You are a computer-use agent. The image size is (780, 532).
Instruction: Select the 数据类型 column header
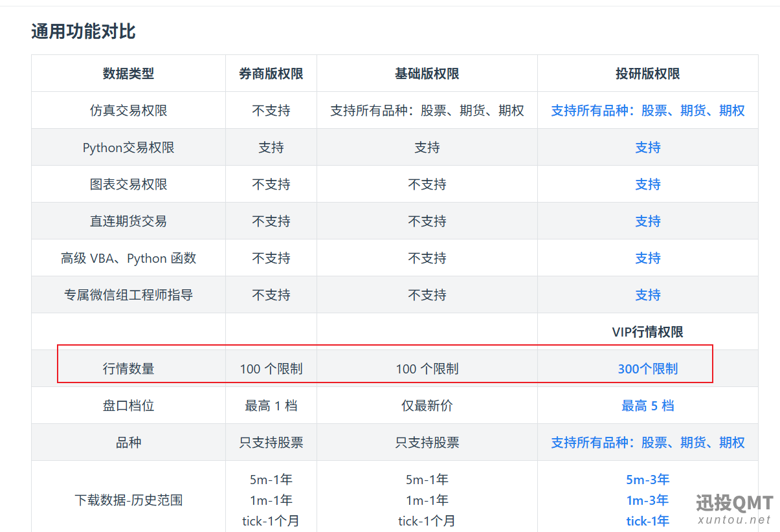coord(128,74)
